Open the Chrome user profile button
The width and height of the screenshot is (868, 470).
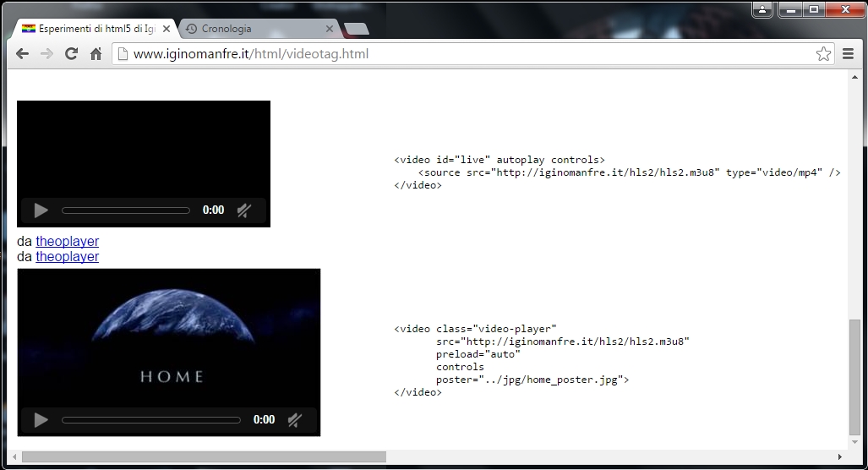click(x=762, y=9)
